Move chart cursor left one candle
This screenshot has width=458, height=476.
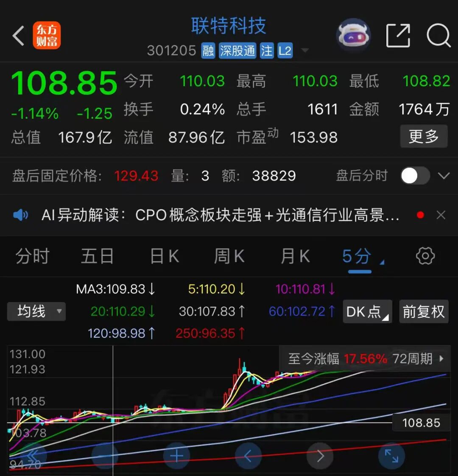tap(248, 456)
